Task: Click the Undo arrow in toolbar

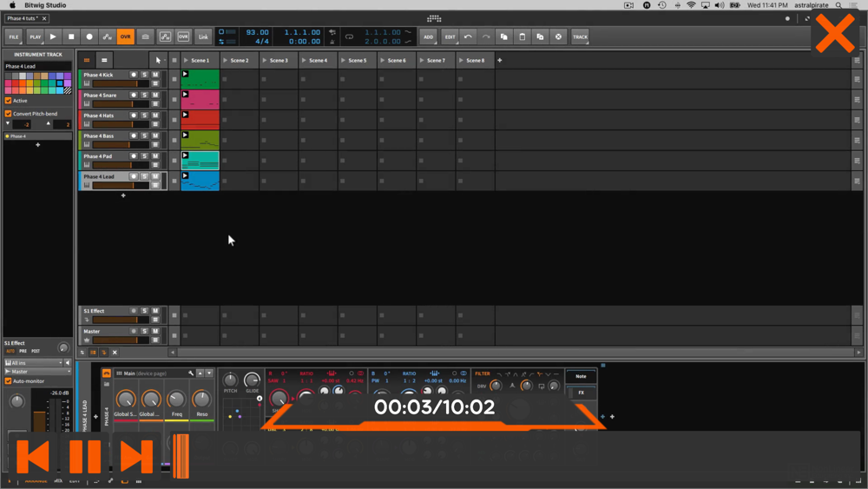Action: 469,36
